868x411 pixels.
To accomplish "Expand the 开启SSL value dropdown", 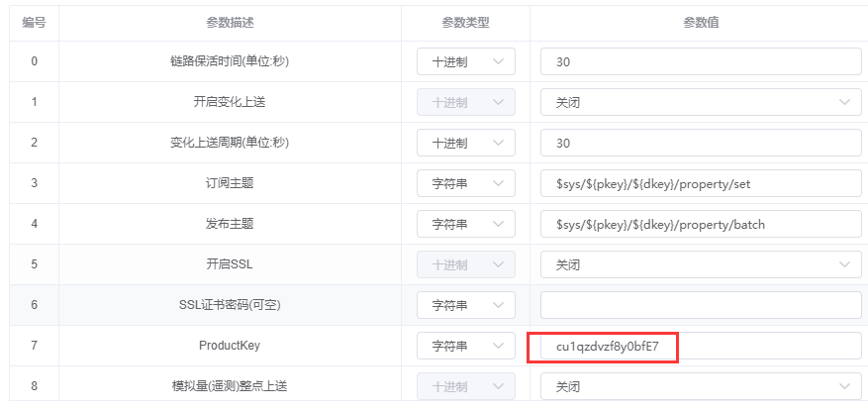I will point(701,265).
